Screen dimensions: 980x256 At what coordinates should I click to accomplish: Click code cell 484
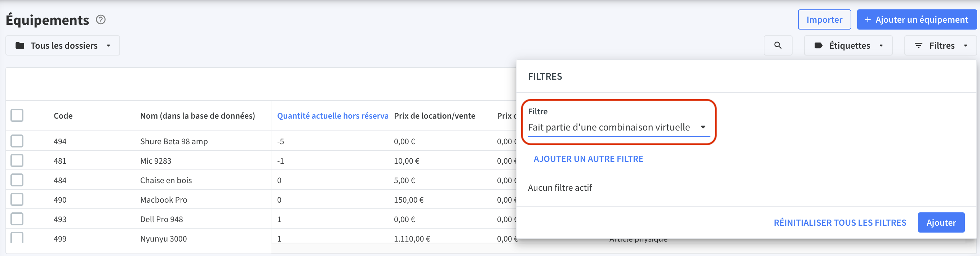tap(60, 180)
